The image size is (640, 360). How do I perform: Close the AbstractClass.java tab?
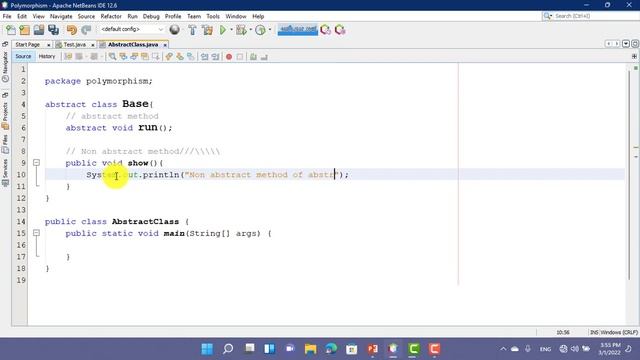pyautogui.click(x=165, y=45)
